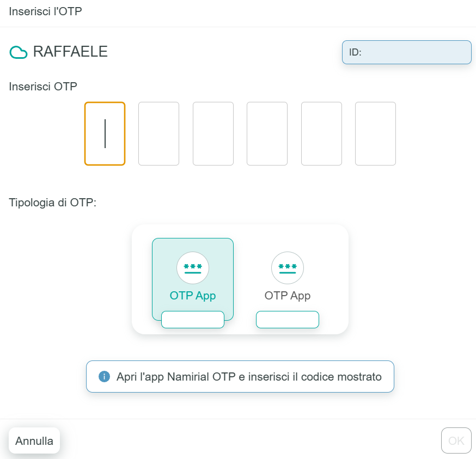Viewport: 476px width, 459px height.
Task: Click the first OTP digit box
Action: [105, 133]
